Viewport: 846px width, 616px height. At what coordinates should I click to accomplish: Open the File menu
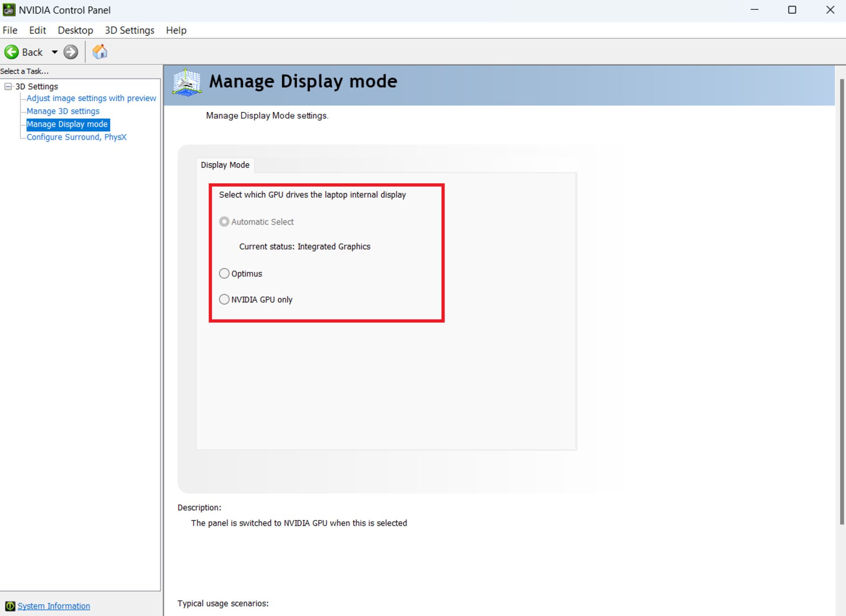11,30
